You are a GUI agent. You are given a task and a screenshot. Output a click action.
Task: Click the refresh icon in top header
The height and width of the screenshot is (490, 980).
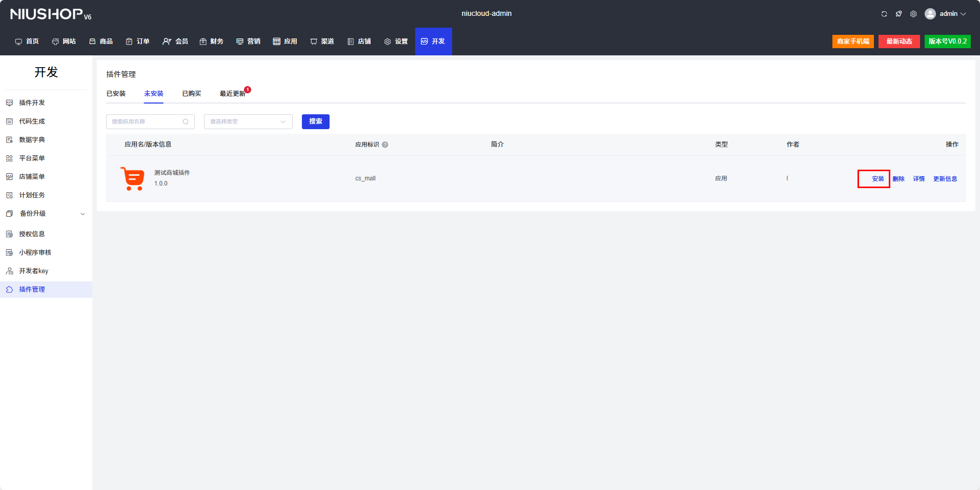884,14
